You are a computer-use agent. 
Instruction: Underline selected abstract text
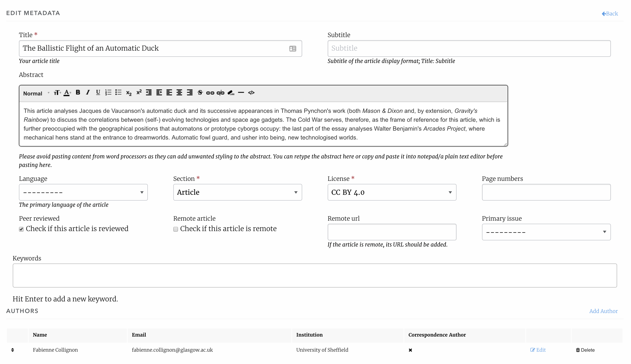98,93
